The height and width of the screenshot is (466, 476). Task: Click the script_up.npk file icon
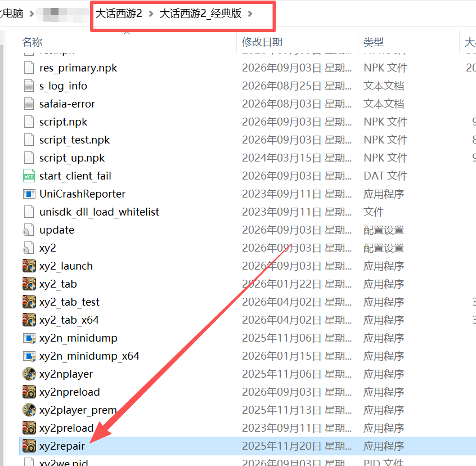[x=29, y=158]
